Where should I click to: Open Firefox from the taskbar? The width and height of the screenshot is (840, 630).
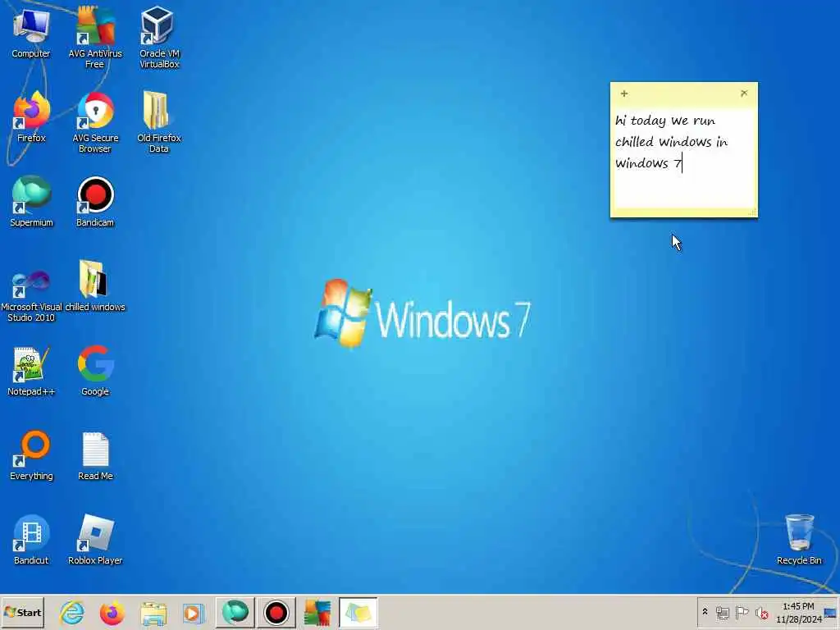(112, 613)
